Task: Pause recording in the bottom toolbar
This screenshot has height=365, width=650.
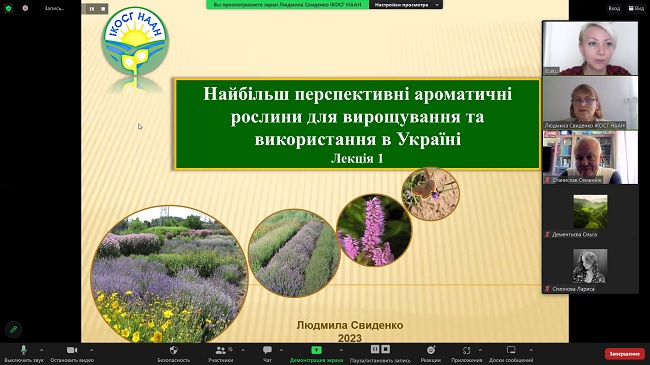Action: click(x=375, y=349)
